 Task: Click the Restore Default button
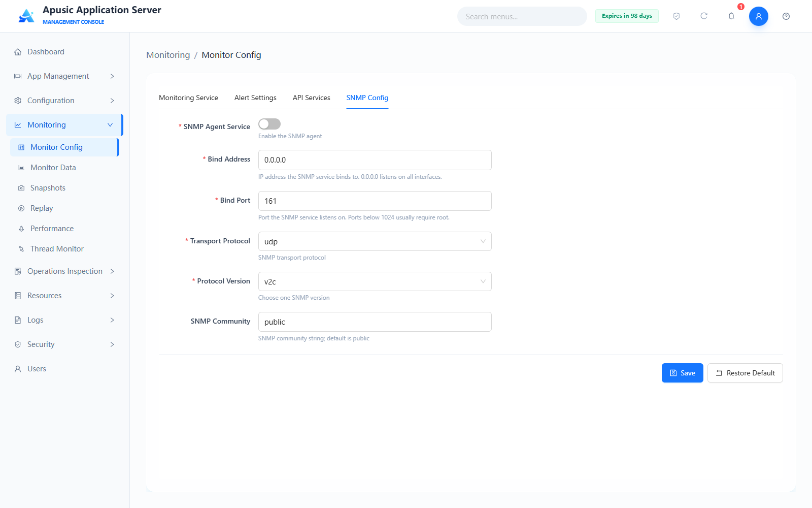745,373
